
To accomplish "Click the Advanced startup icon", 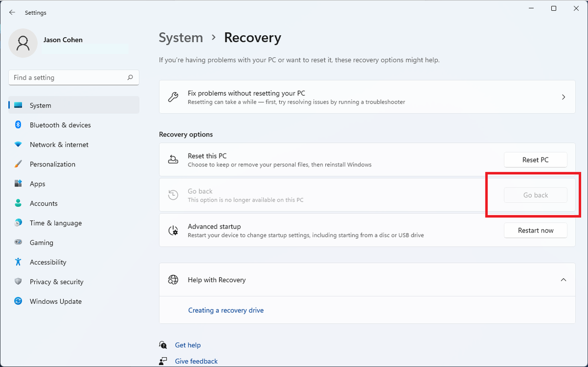I will click(173, 230).
